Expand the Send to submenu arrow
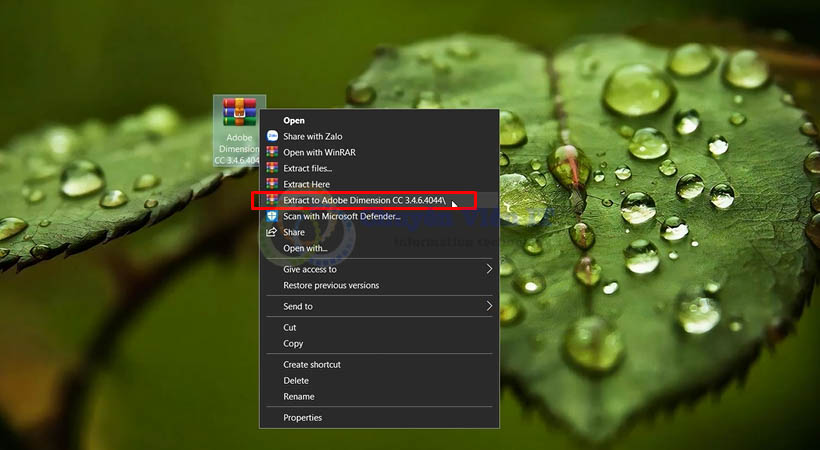The width and height of the screenshot is (820, 450). coord(489,306)
